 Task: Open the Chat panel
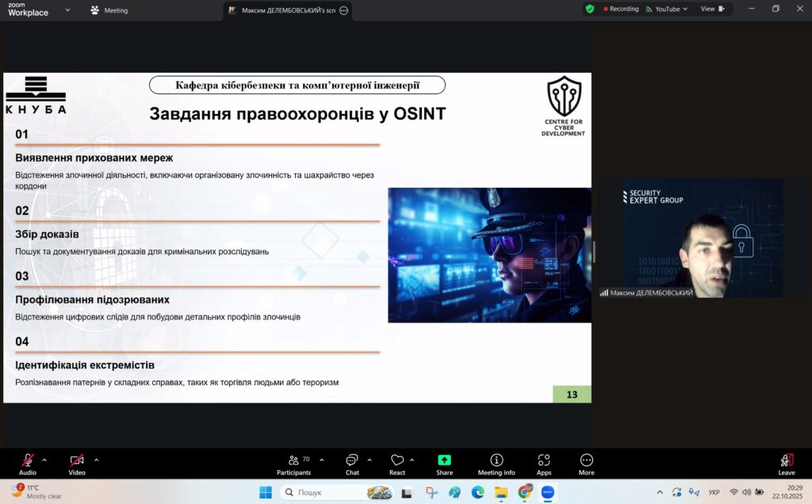[x=352, y=463]
